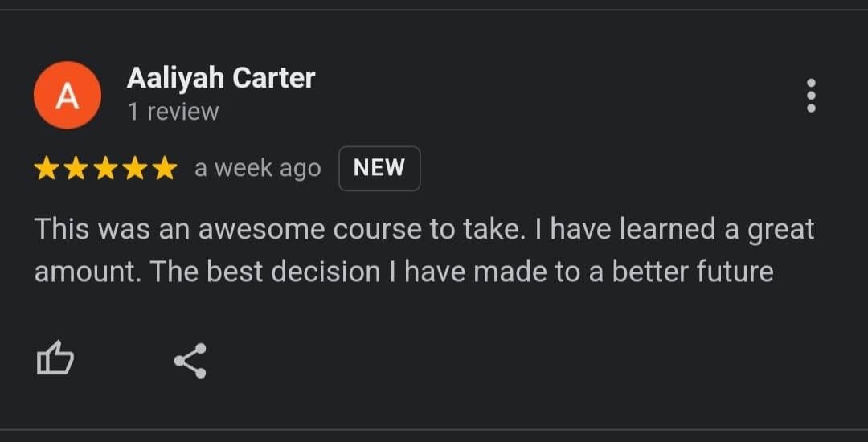Viewport: 868px width, 442px height.
Task: Click the second line of review text
Action: click(403, 272)
